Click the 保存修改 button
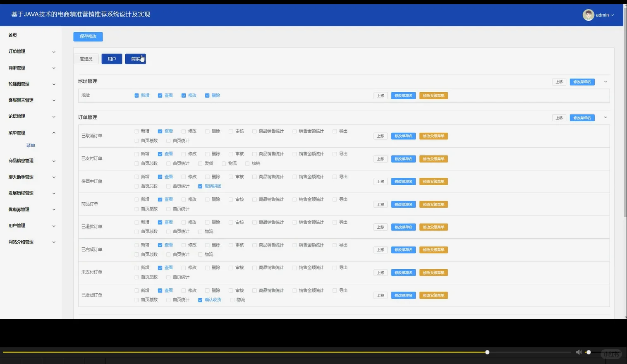 (88, 36)
